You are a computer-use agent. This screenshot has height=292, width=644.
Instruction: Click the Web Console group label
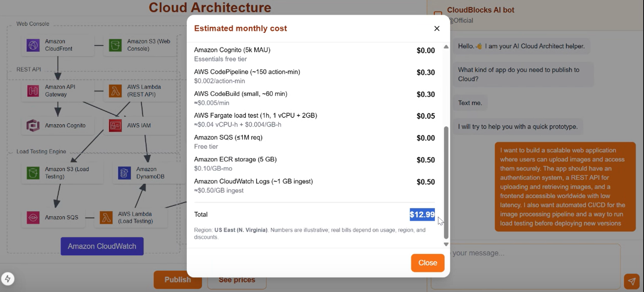pyautogui.click(x=33, y=24)
